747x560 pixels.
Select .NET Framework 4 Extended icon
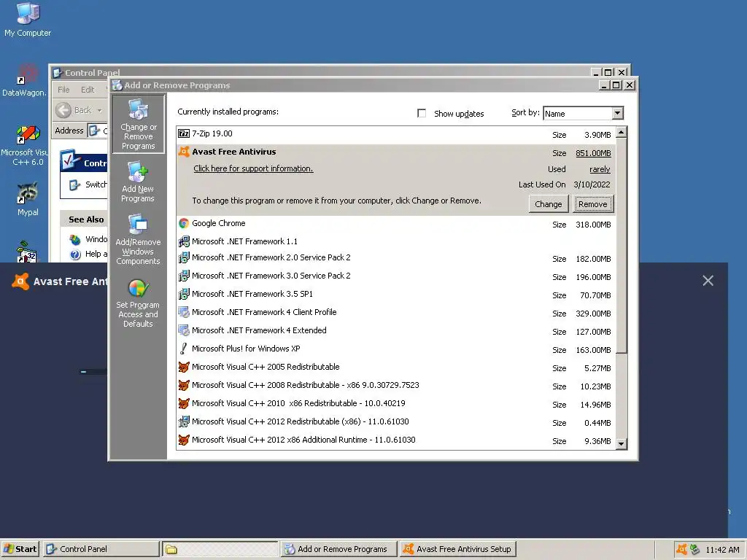coord(184,330)
